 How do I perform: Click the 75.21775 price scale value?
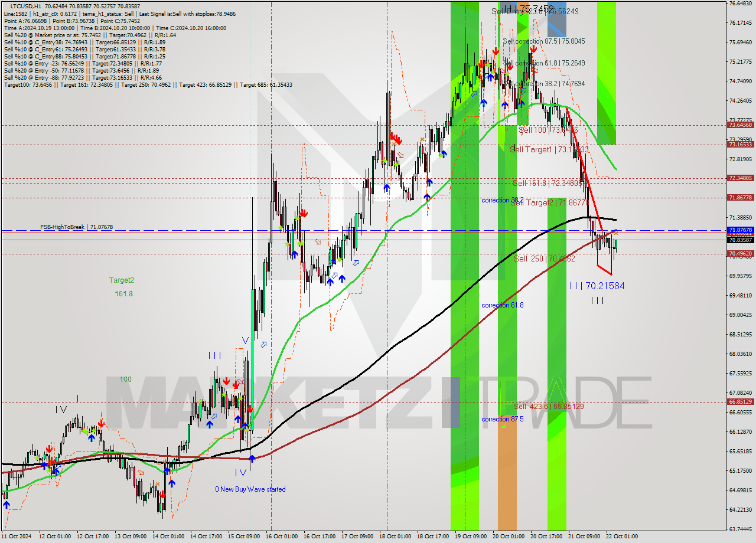tap(740, 61)
